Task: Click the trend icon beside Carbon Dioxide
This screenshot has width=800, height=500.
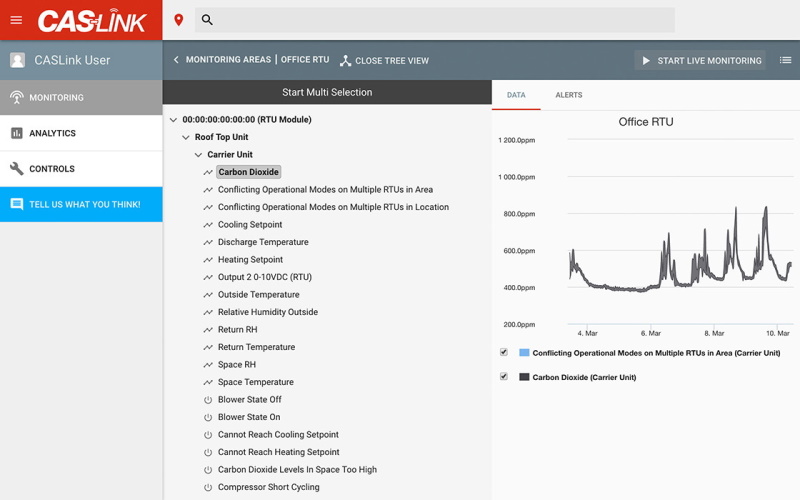Action: click(208, 172)
